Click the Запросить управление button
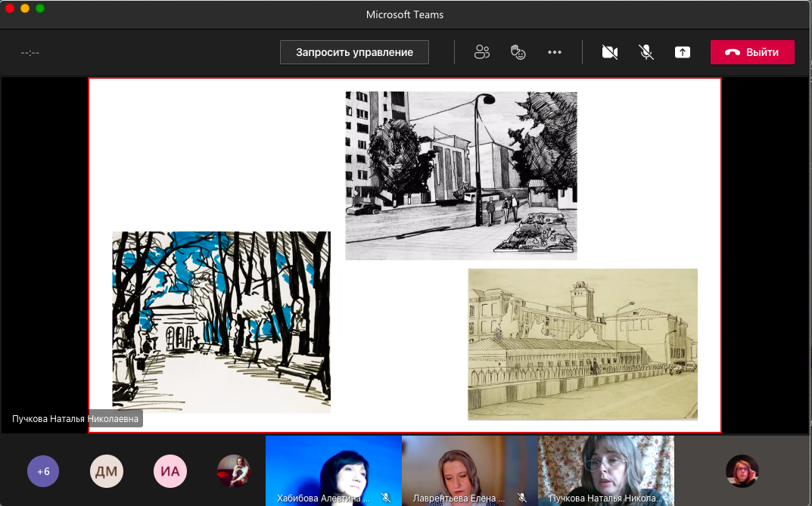The height and width of the screenshot is (506, 812). coord(354,52)
